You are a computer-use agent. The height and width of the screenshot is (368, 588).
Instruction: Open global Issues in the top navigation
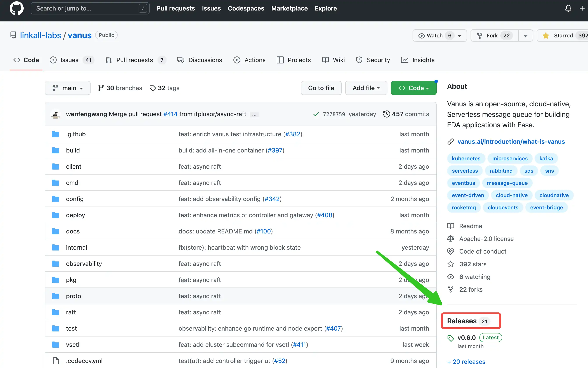[211, 8]
